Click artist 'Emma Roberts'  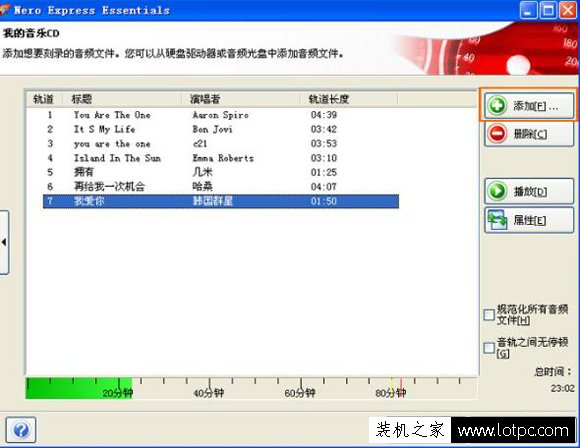[223, 158]
